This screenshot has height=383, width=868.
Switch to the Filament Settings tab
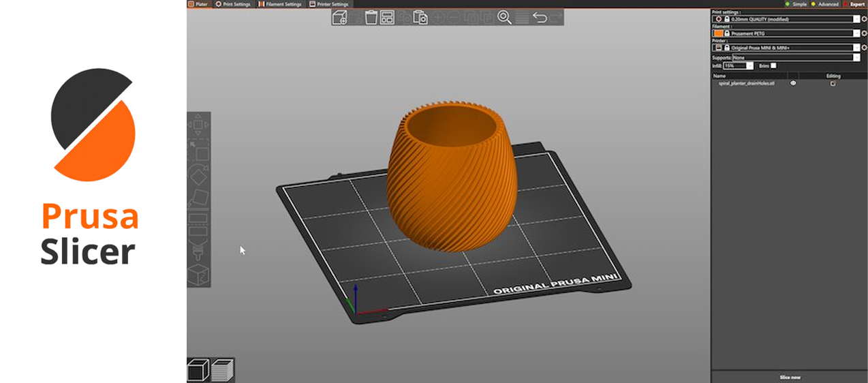280,4
